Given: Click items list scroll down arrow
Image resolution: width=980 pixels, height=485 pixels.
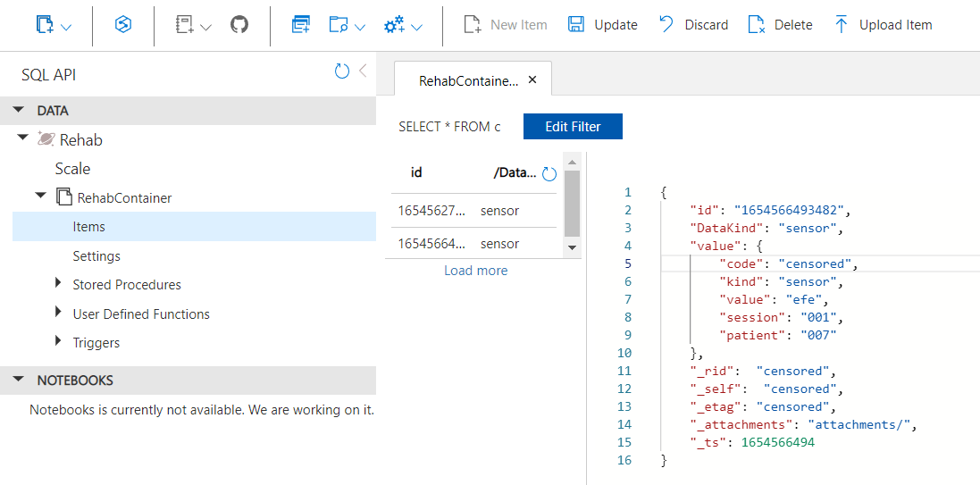Looking at the screenshot, I should [x=572, y=248].
